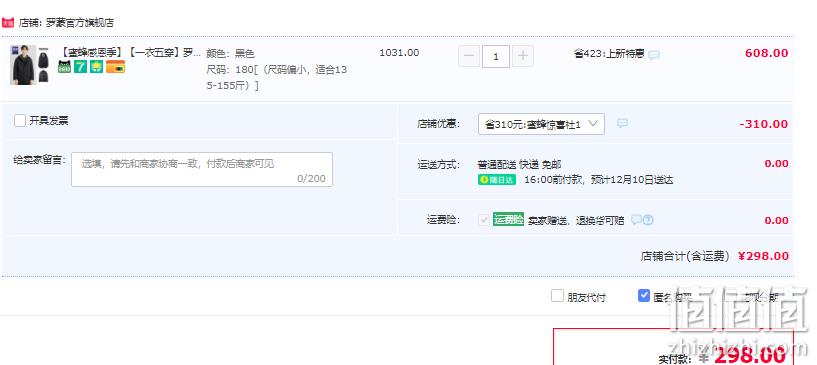Click the orange credit card badge icon
Viewport: 817px width, 365px height.
115,67
